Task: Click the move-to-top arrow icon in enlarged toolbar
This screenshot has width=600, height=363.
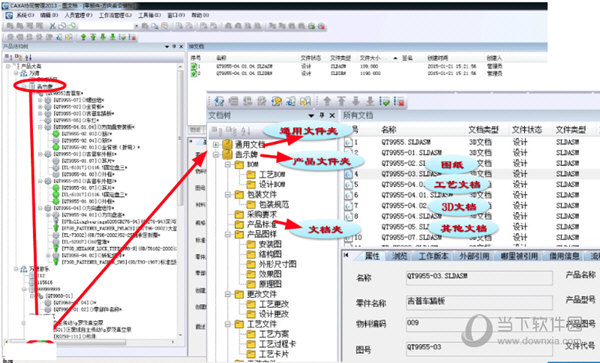Action: click(x=341, y=101)
